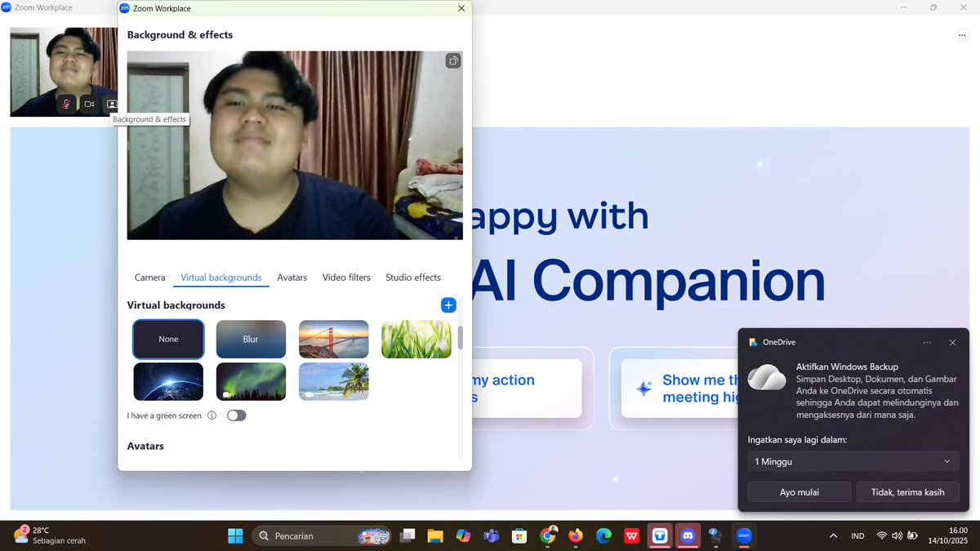Select the None virtual background

click(x=169, y=340)
